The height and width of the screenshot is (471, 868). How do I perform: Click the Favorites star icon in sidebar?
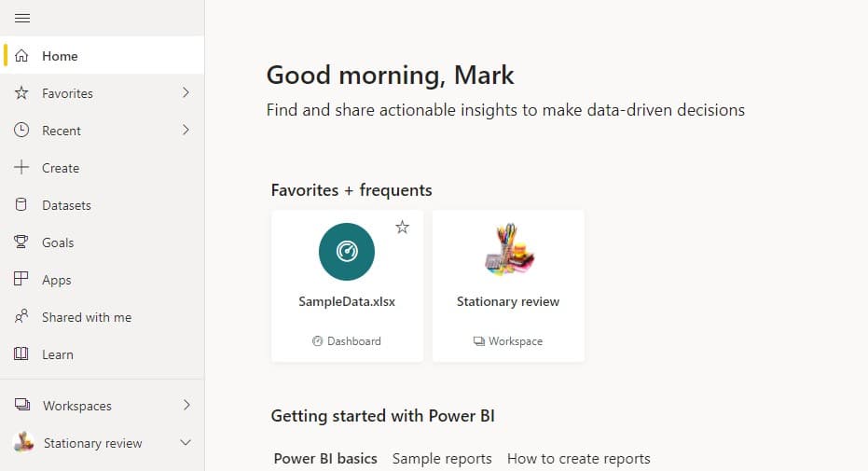click(x=21, y=92)
